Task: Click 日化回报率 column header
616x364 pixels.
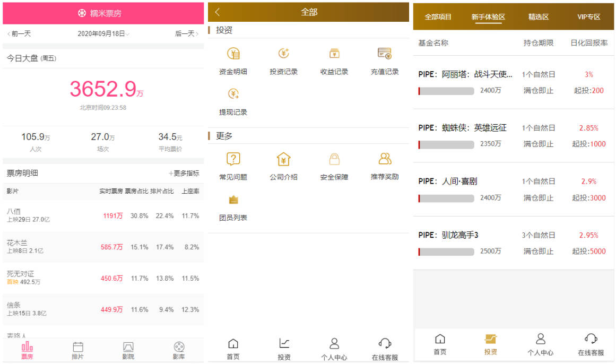Action: [589, 43]
